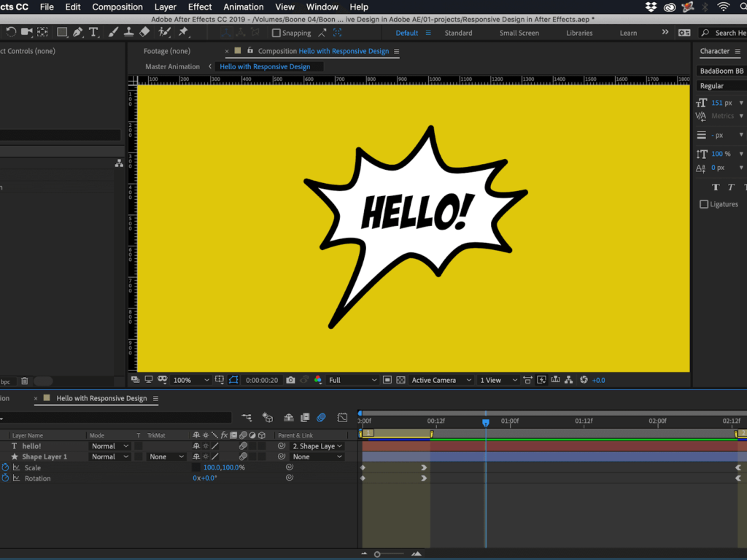Screen dimensions: 747x560
Task: Check the Ligatures checkbox
Action: pos(704,204)
